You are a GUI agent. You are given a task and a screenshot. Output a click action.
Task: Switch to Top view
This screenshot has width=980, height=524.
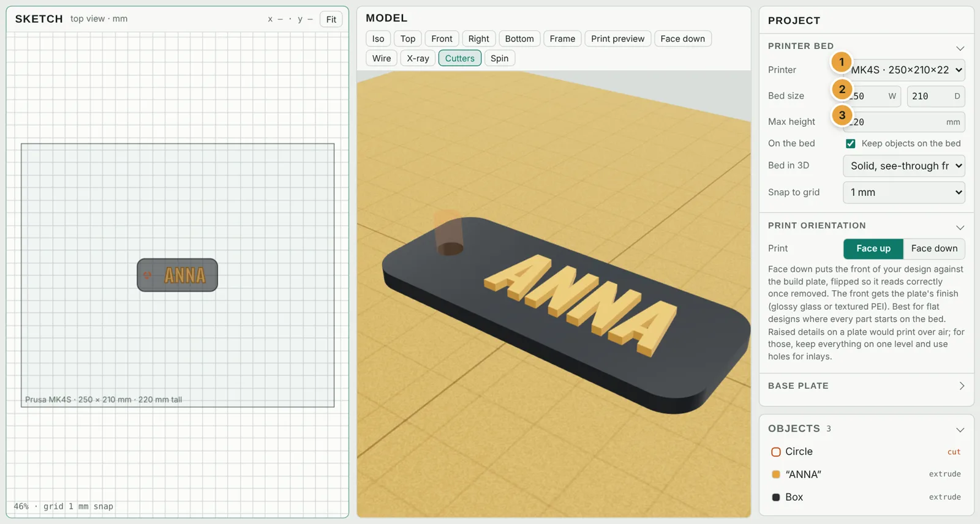(x=408, y=39)
